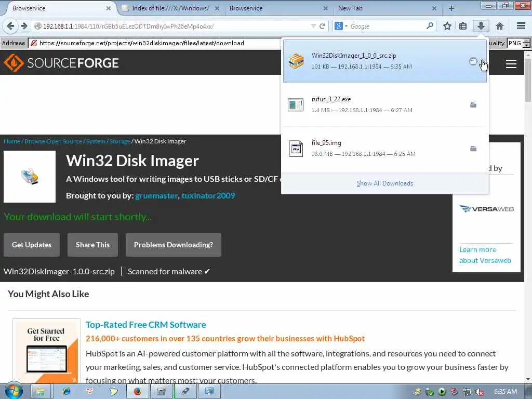This screenshot has height=399, width=532.
Task: Switch to the Index of file:///X:/Windows/ tab
Action: click(170, 8)
